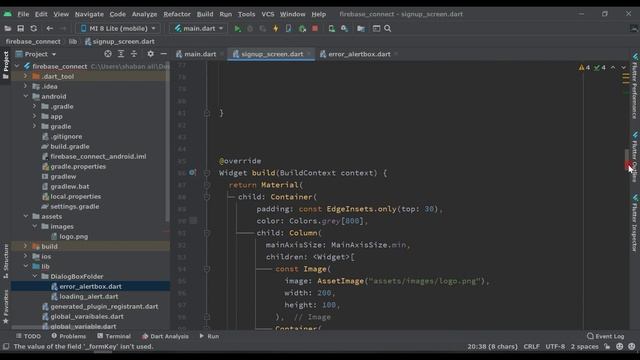Collapse the android folder
Viewport: 640px width, 360px height.
(x=26, y=96)
